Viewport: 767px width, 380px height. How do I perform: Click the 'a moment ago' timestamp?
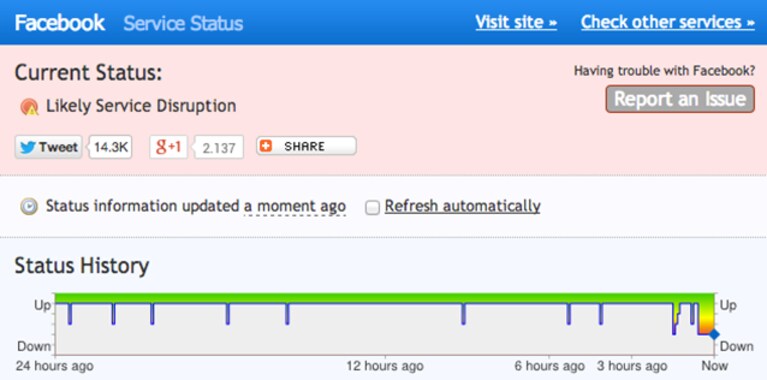[x=294, y=206]
